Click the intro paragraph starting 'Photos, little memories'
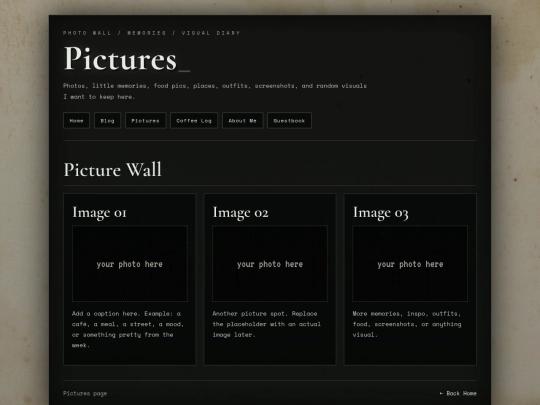The image size is (540, 405). pos(215,91)
